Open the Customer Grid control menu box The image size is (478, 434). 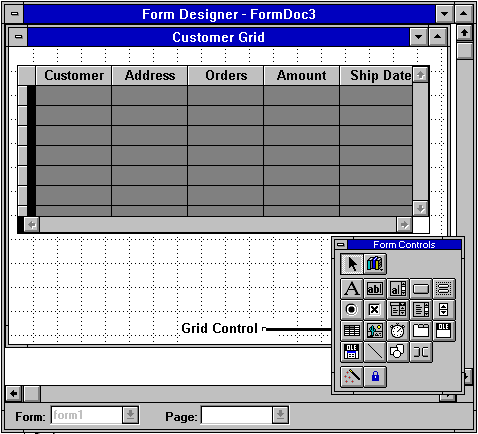click(x=19, y=37)
